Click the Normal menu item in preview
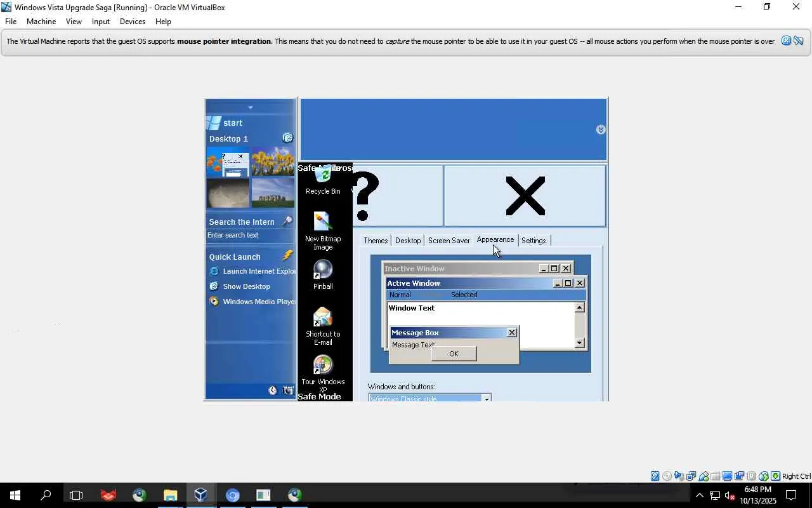Image resolution: width=812 pixels, height=508 pixels. point(400,295)
